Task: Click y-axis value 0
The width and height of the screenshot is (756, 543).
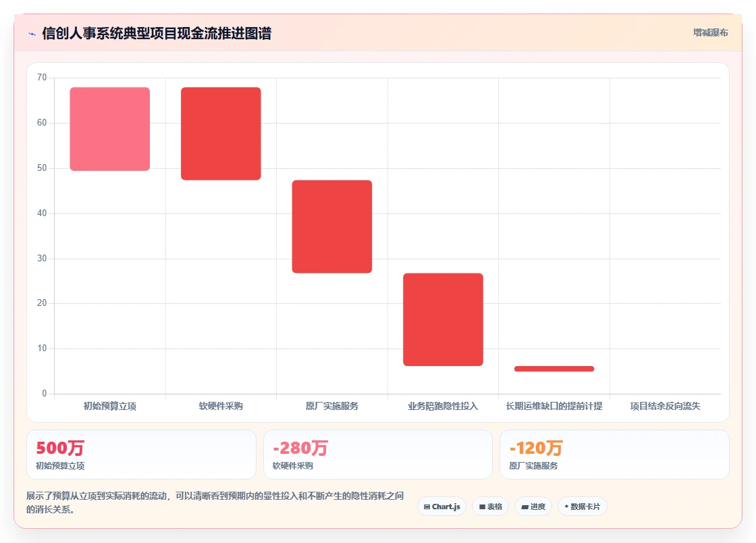Action: point(45,394)
